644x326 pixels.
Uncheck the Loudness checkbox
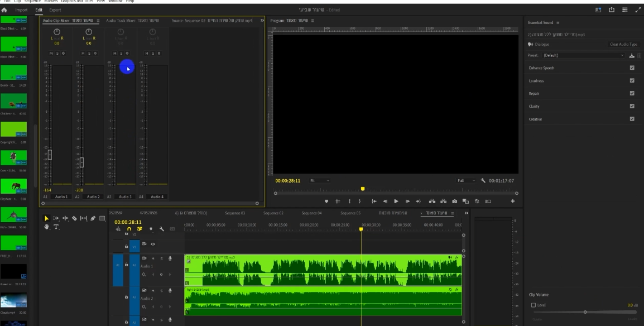(632, 81)
